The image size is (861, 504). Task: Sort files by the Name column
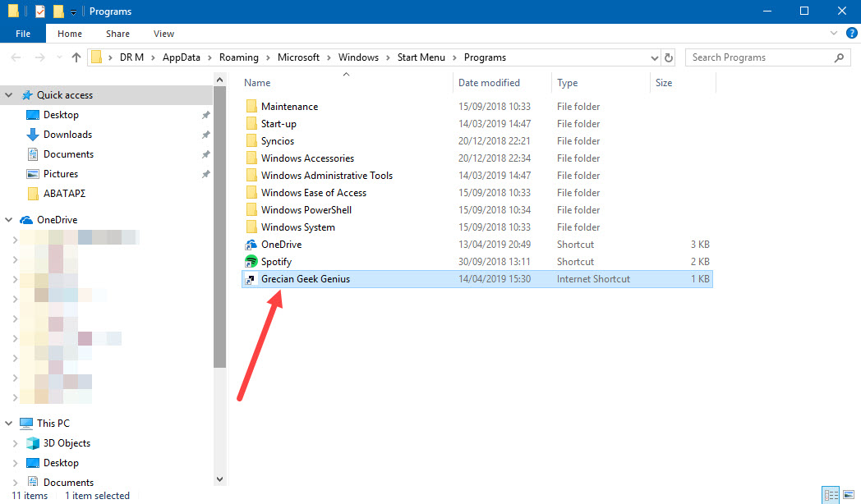pos(257,82)
